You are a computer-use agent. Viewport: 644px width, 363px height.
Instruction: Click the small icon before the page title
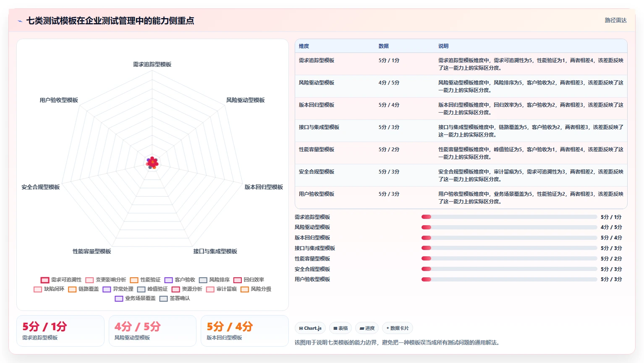click(x=20, y=21)
